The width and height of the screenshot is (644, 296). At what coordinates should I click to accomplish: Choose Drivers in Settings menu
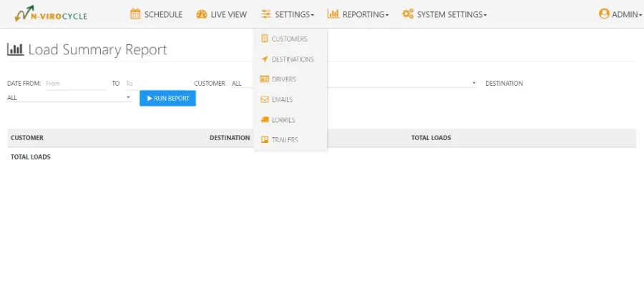284,79
